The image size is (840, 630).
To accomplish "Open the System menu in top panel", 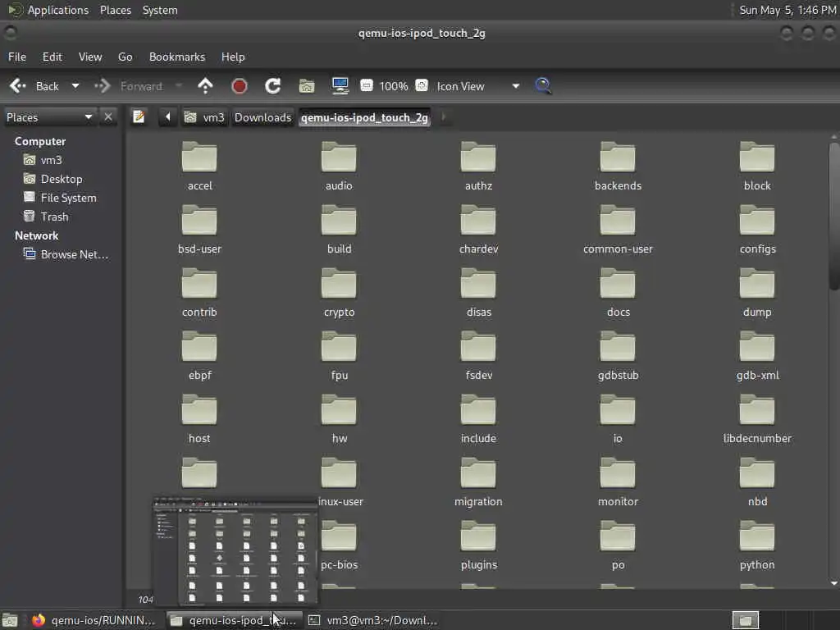I will point(160,10).
